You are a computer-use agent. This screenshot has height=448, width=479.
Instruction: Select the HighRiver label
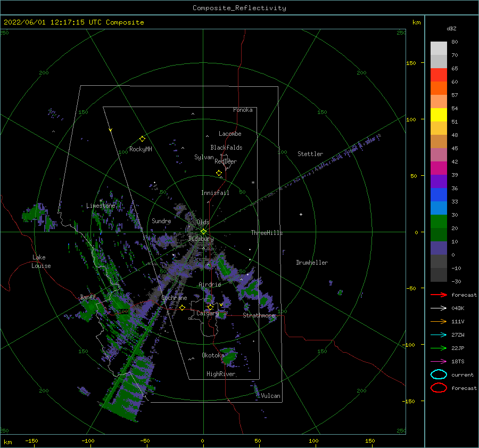pyautogui.click(x=221, y=374)
